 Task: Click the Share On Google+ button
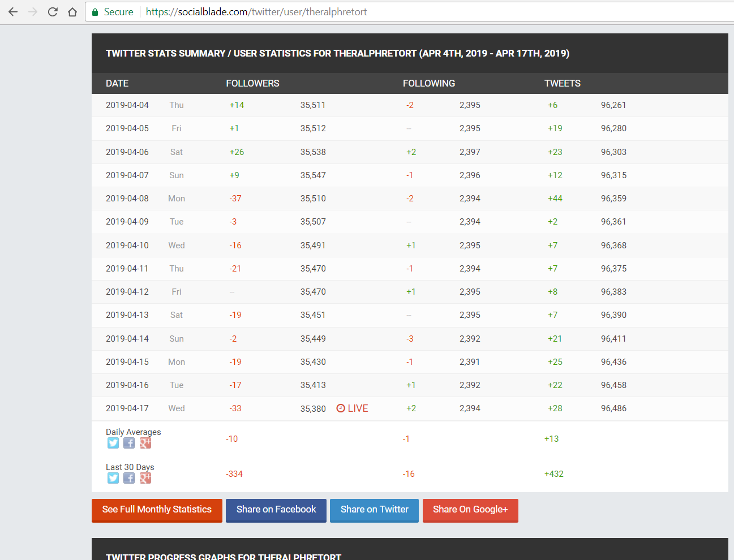pyautogui.click(x=470, y=510)
